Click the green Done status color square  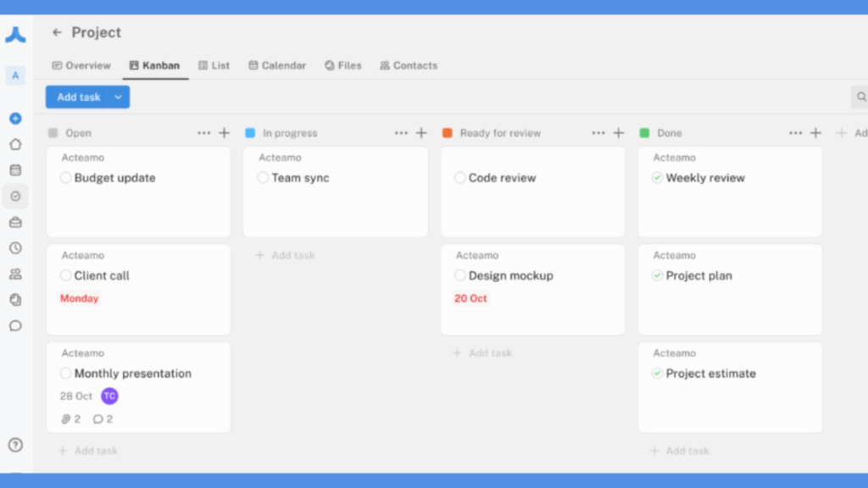pos(644,133)
